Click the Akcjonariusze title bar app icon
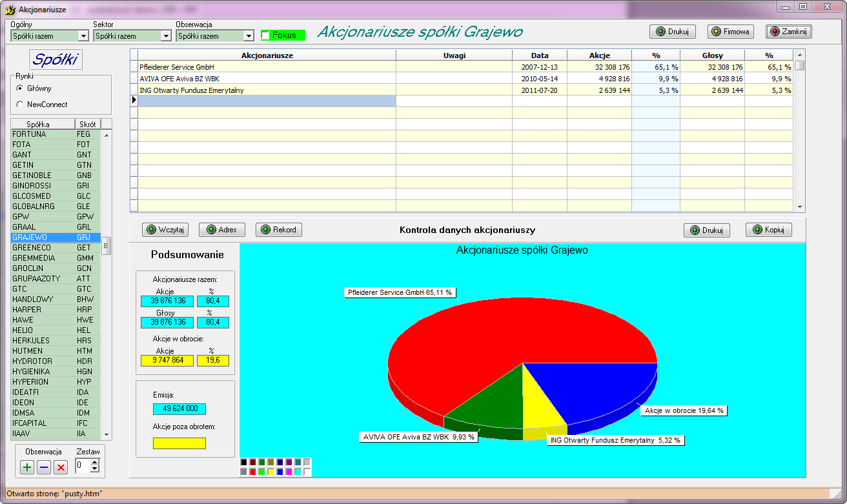 (x=10, y=10)
